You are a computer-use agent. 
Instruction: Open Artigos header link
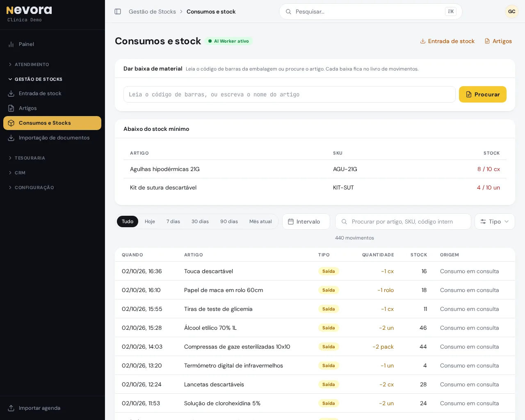[498, 41]
